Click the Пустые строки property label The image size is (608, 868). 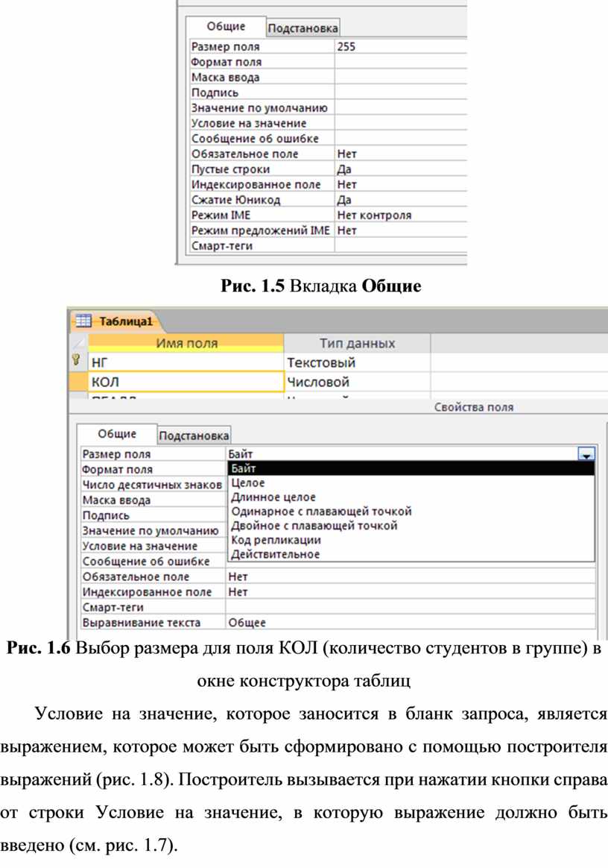(x=230, y=169)
